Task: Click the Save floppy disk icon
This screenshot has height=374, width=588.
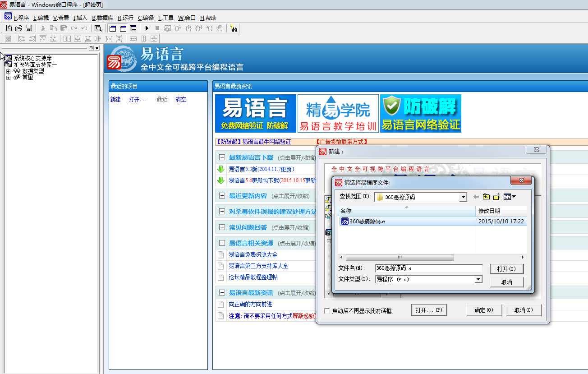Action: click(29, 28)
